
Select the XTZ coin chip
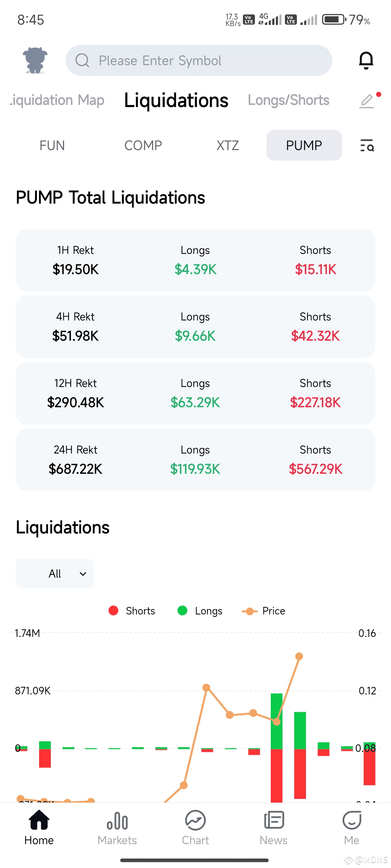pos(228,145)
